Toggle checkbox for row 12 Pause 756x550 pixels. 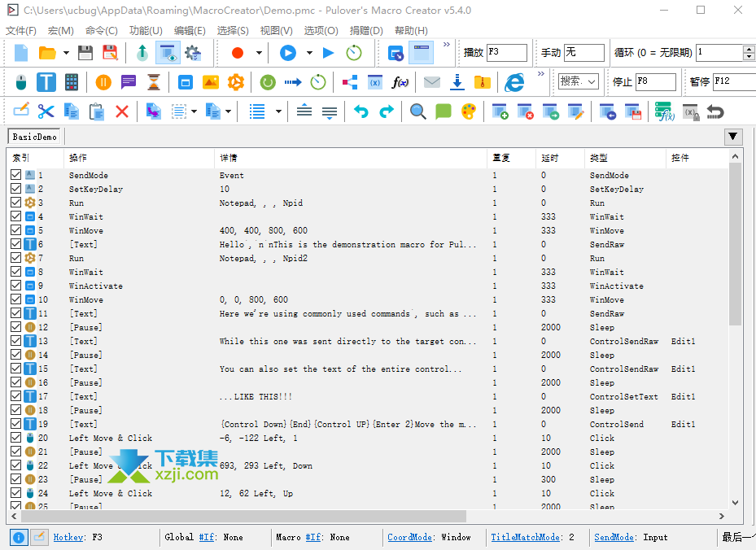tap(15, 327)
